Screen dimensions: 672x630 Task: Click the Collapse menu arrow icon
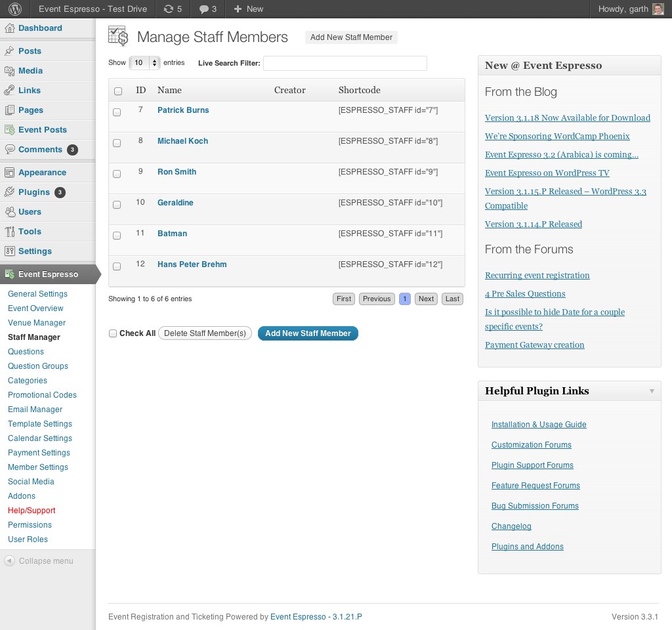pyautogui.click(x=9, y=560)
